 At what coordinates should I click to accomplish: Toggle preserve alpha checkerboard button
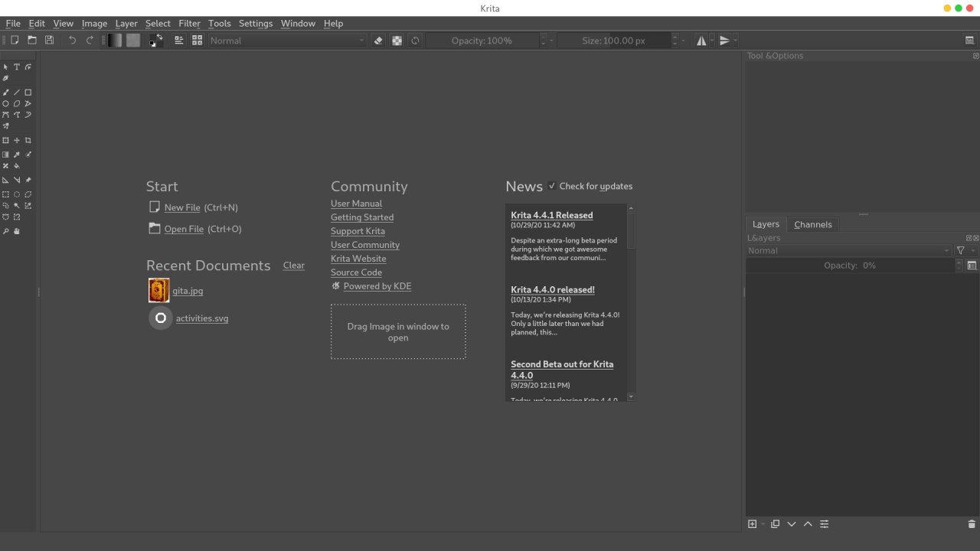397,41
